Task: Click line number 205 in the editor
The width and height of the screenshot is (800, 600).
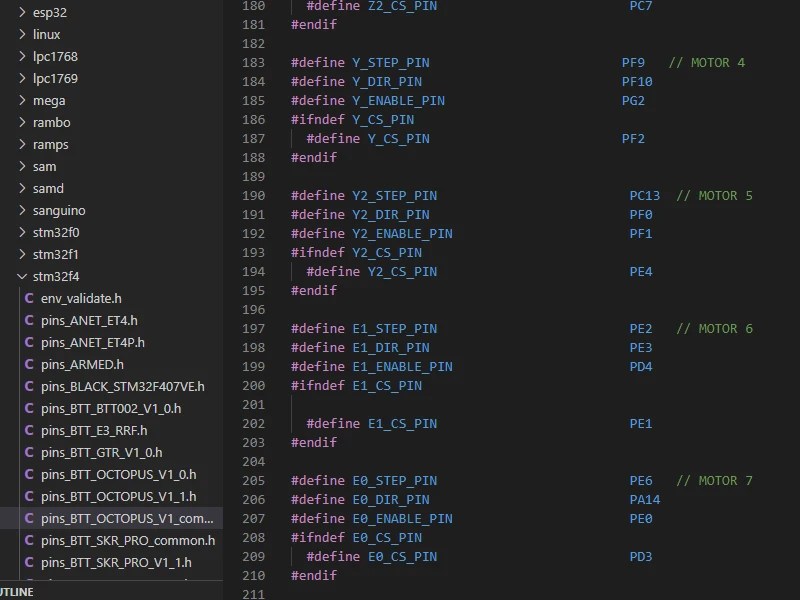Action: pyautogui.click(x=253, y=480)
